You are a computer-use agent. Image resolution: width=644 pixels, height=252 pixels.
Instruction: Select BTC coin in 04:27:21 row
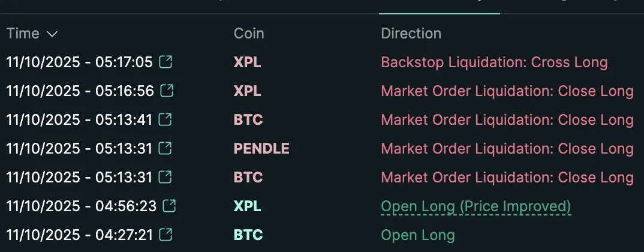[248, 235]
